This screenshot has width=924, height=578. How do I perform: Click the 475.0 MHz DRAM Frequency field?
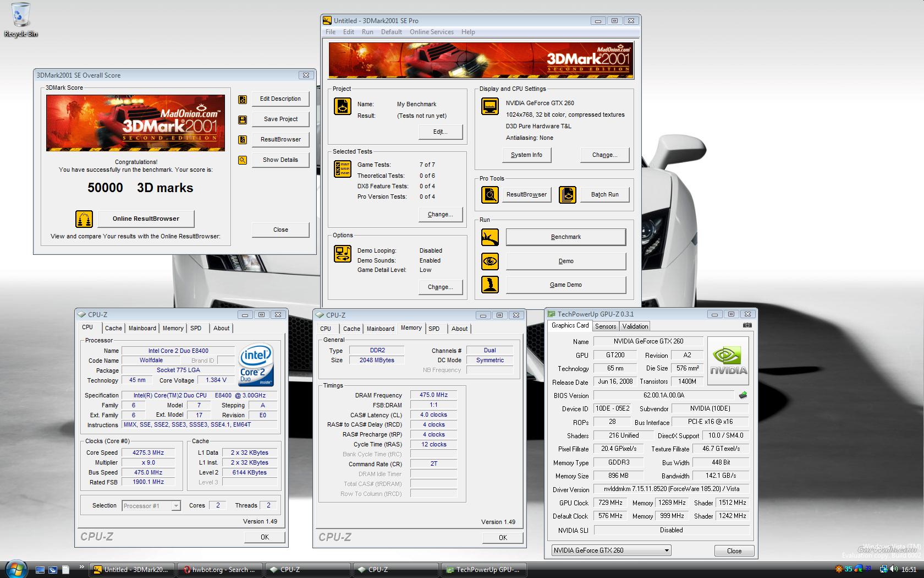(433, 395)
